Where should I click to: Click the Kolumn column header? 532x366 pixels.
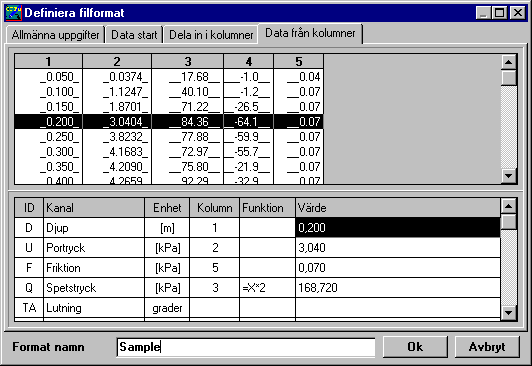tap(215, 208)
